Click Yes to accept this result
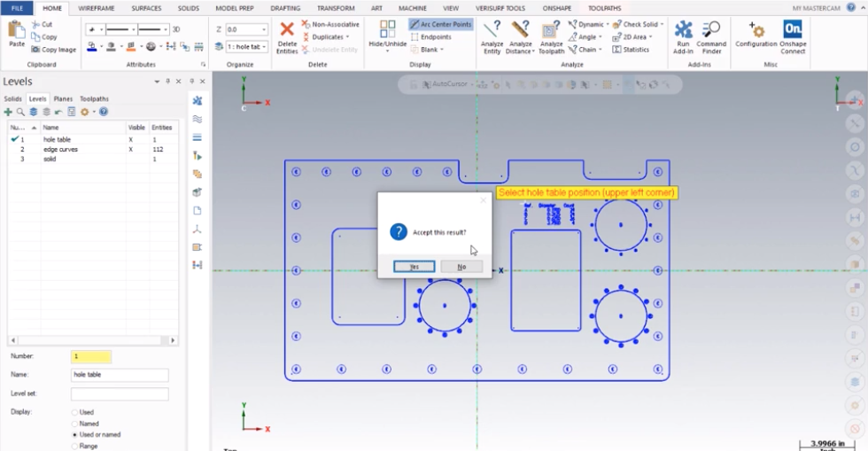This screenshot has width=868, height=451. tap(415, 267)
